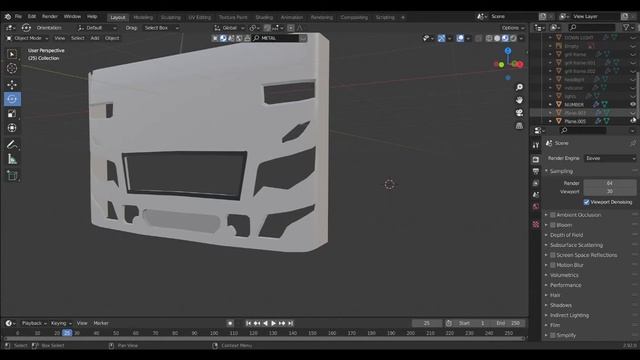The image size is (640, 360).
Task: Select solid viewport shading
Action: coord(497,38)
